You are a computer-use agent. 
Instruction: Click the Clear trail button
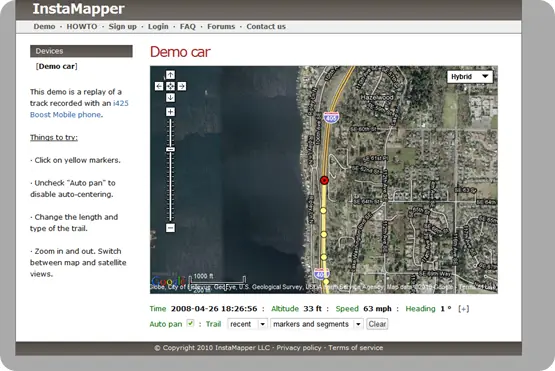coord(377,324)
